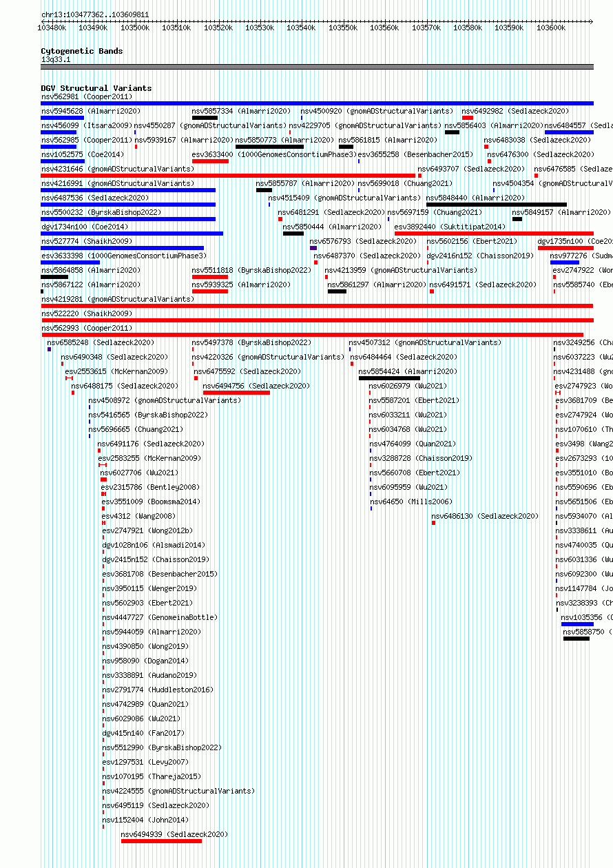Viewport: 613px width, 868px height.
Task: Select the red nsv6494756 feature bar
Action: [236, 393]
